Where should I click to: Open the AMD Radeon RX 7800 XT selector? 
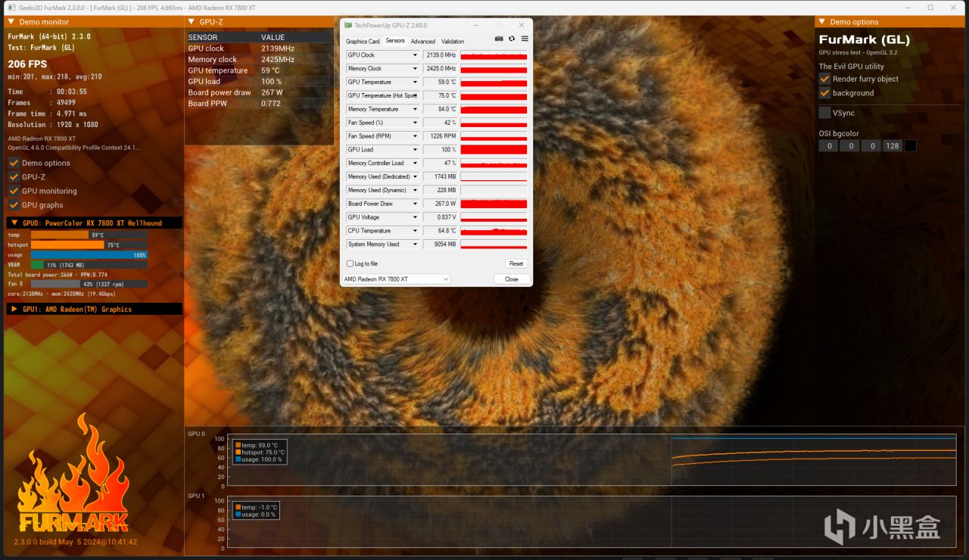[x=395, y=279]
